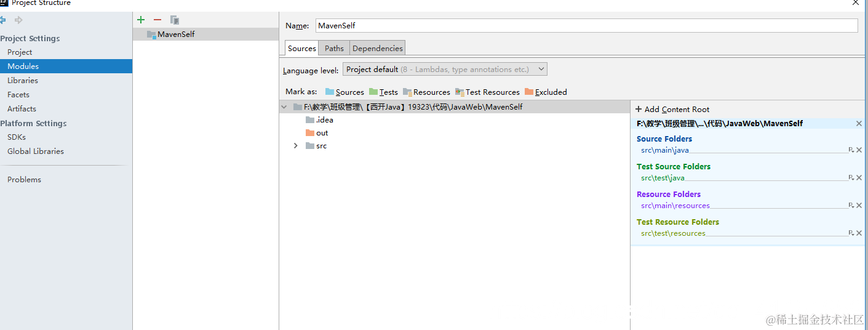
Task: Select the src folder
Action: coord(316,146)
